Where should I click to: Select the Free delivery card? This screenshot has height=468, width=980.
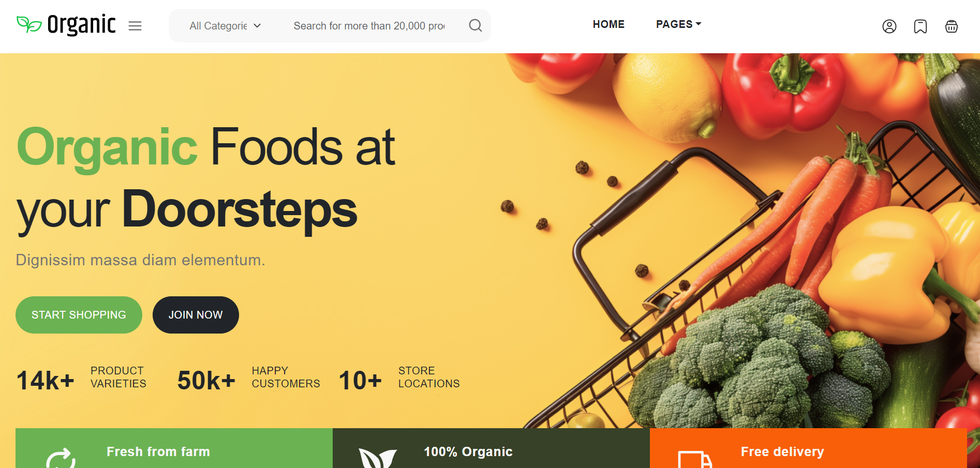click(x=808, y=448)
